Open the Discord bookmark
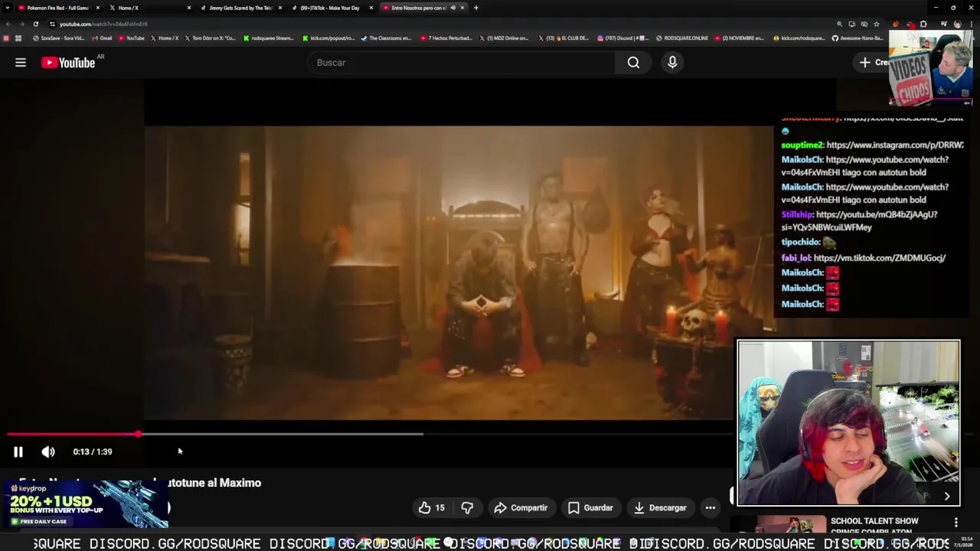This screenshot has width=980, height=551. coord(623,38)
